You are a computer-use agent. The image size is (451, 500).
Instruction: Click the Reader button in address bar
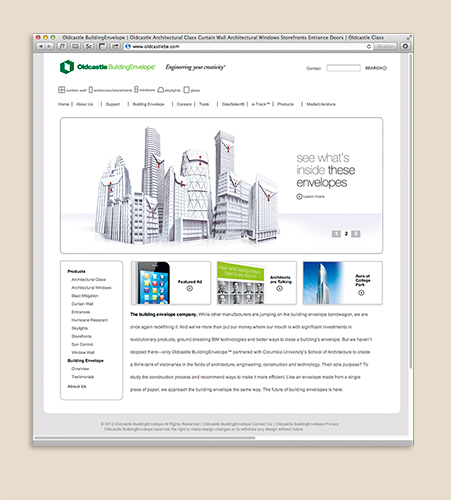385,46
